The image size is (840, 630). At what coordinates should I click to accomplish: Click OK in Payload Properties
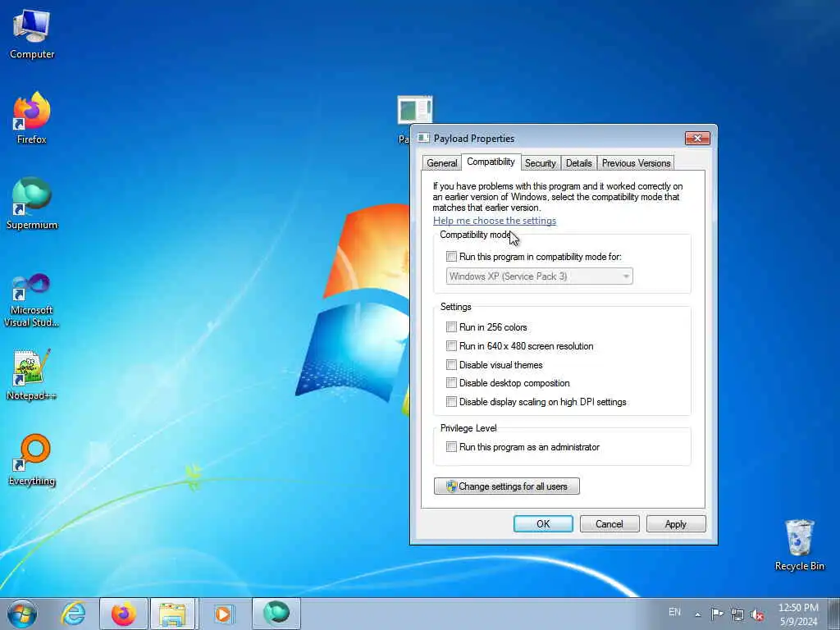click(x=543, y=523)
